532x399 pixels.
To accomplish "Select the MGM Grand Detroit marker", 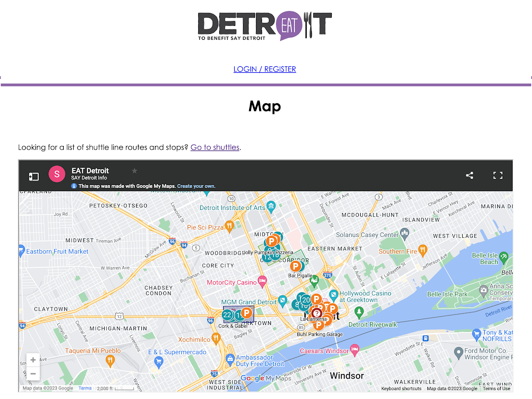I will pyautogui.click(x=282, y=301).
